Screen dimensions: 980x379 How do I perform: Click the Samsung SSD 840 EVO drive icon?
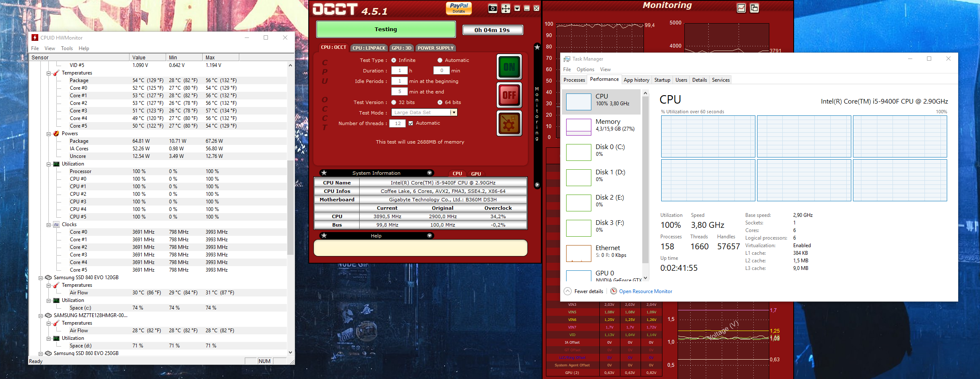[x=48, y=278]
